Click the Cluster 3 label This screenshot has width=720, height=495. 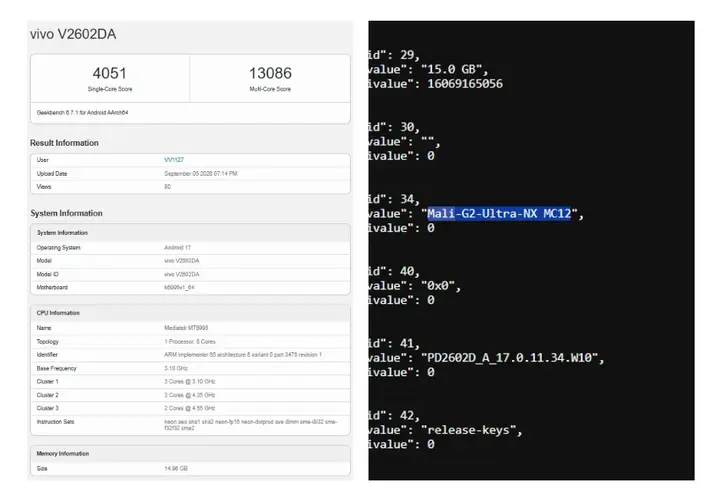[x=48, y=408]
